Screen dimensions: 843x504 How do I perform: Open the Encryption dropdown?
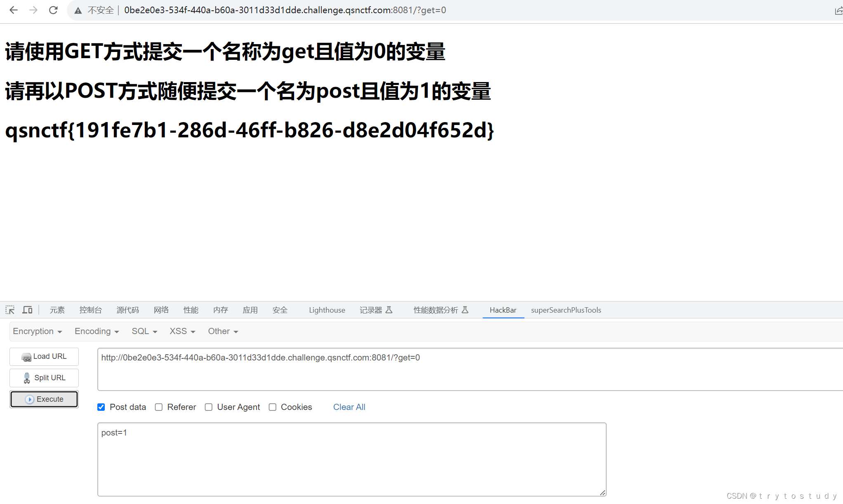click(37, 331)
